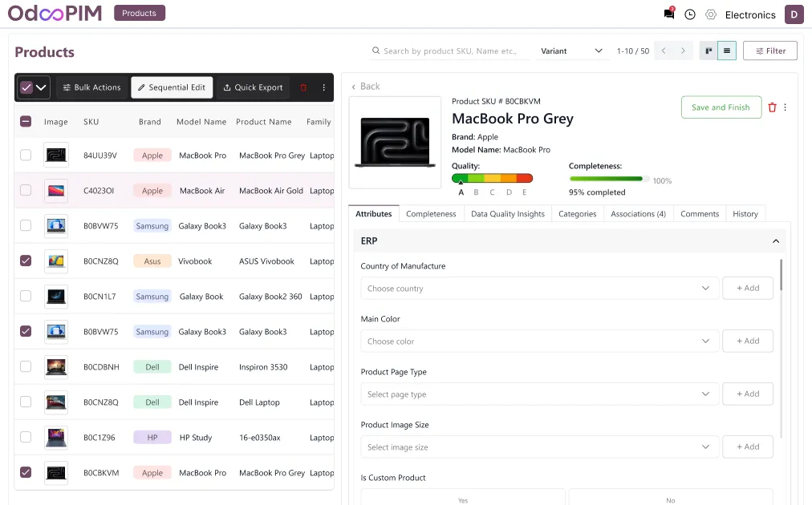Switch to the list view icon

click(x=726, y=50)
